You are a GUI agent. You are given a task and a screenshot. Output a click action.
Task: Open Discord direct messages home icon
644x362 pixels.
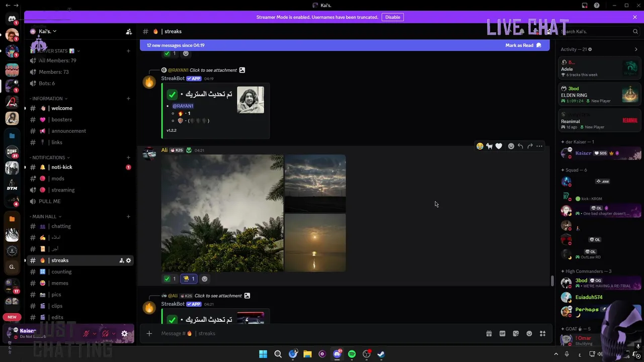coord(12,19)
